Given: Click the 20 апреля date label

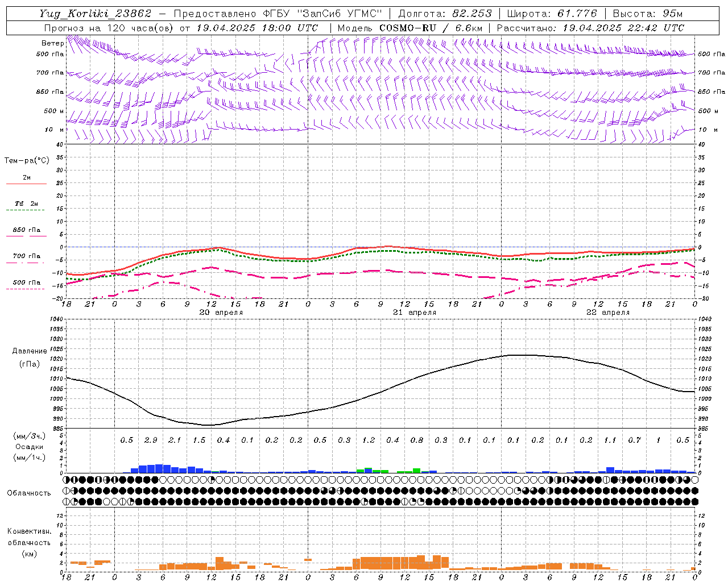Looking at the screenshot, I should coord(221,313).
